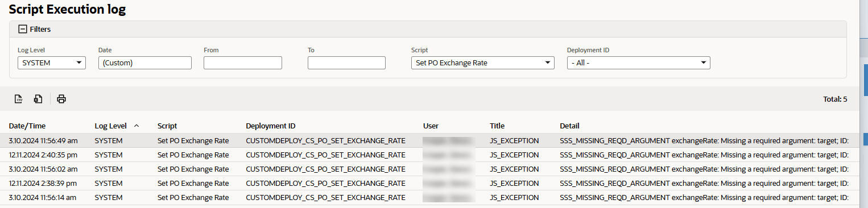This screenshot has height=208, width=868.
Task: Print the script execution log
Action: (61, 99)
